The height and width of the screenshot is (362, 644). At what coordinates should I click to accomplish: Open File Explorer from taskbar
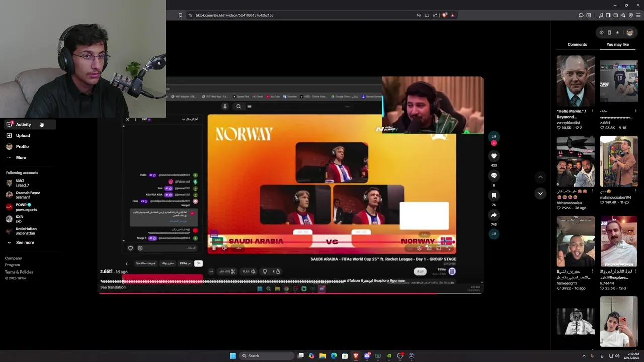coord(323,356)
